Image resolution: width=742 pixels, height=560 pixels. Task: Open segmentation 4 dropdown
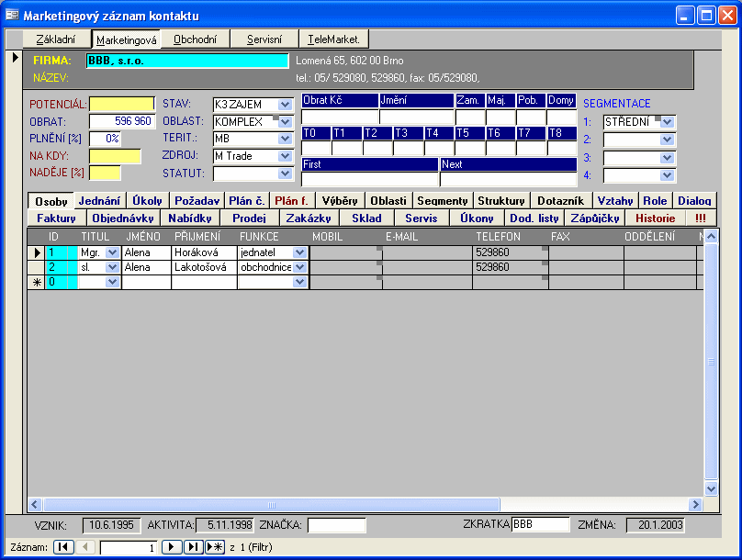click(x=668, y=175)
